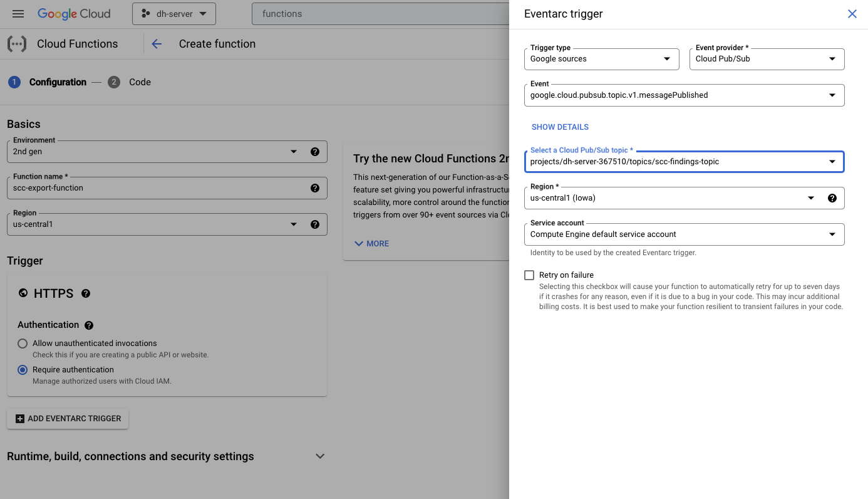The height and width of the screenshot is (499, 868).
Task: Select the Configuration step
Action: pyautogui.click(x=48, y=82)
